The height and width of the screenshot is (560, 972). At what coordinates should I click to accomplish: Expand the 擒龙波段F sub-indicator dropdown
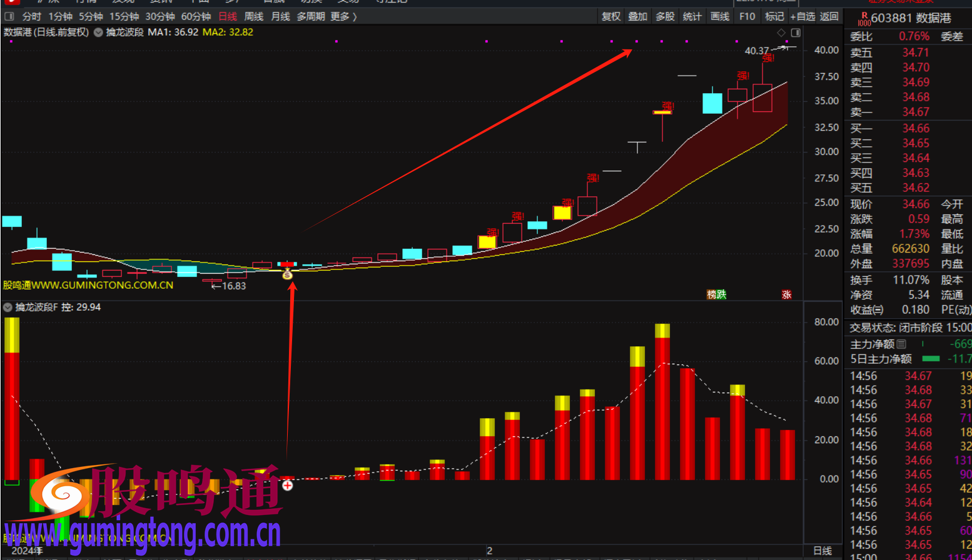[8, 307]
